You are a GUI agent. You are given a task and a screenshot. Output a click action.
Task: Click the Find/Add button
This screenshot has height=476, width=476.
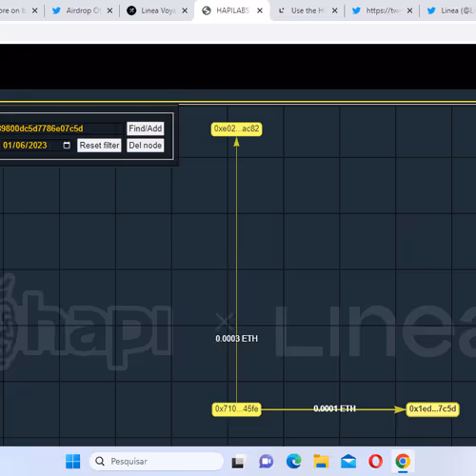146,129
